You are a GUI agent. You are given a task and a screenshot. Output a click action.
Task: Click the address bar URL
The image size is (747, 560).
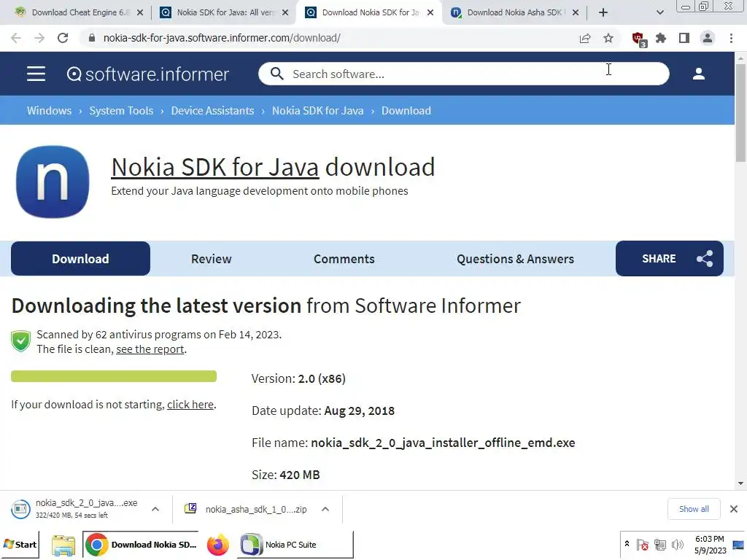[222, 38]
